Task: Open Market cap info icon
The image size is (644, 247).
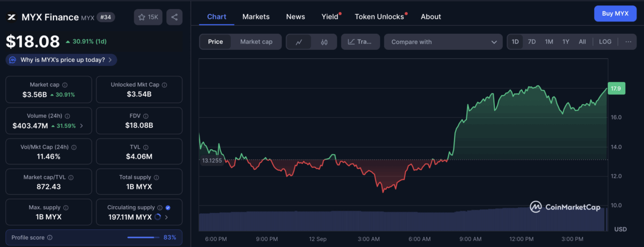Action: 65,85
